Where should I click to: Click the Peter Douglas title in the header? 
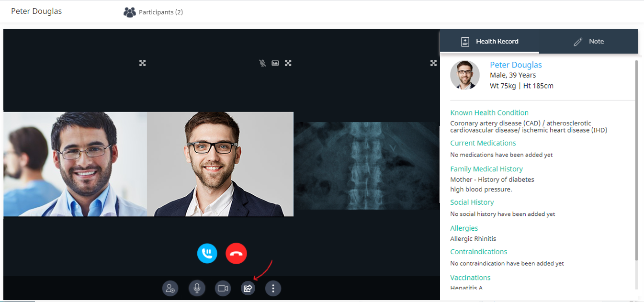[36, 11]
